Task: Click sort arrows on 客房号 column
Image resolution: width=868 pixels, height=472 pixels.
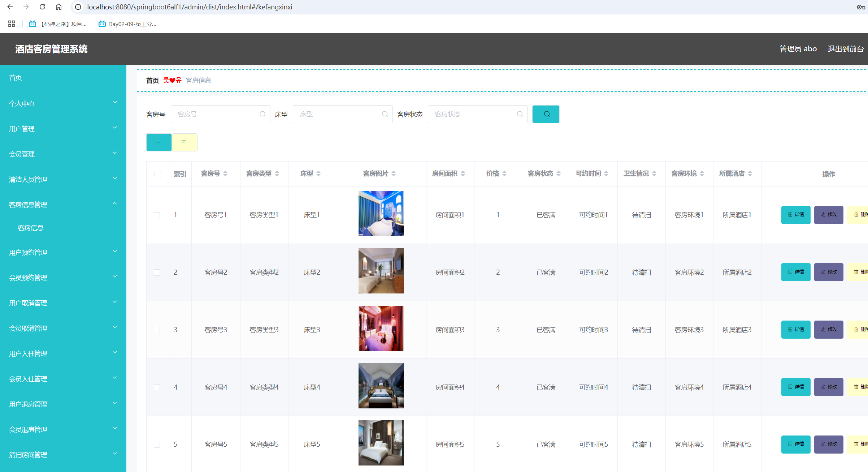Action: (x=225, y=174)
